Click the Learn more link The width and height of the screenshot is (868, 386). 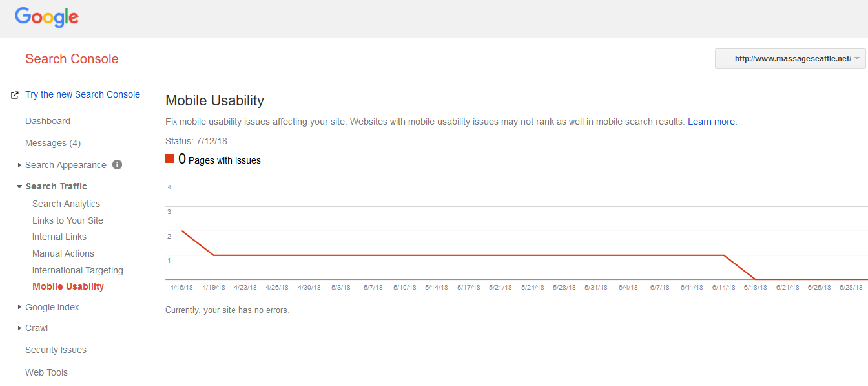[x=711, y=122]
